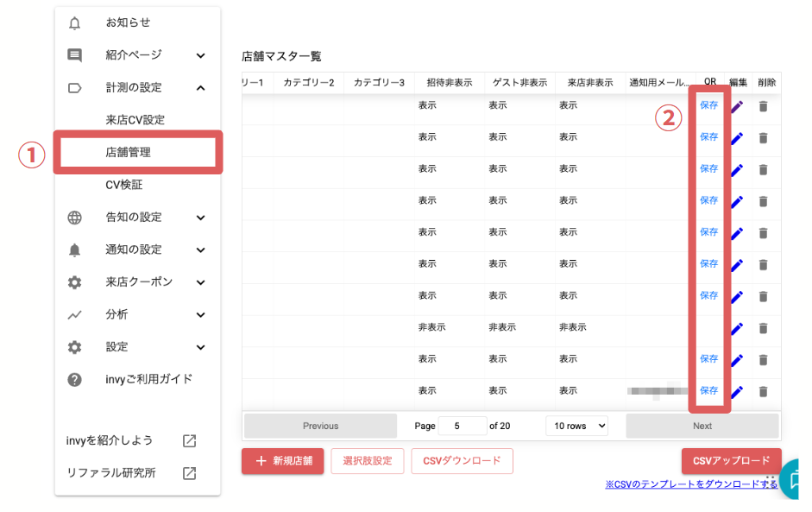812x512 pixels.
Task: Go to CV検証 menu item
Action: [123, 185]
